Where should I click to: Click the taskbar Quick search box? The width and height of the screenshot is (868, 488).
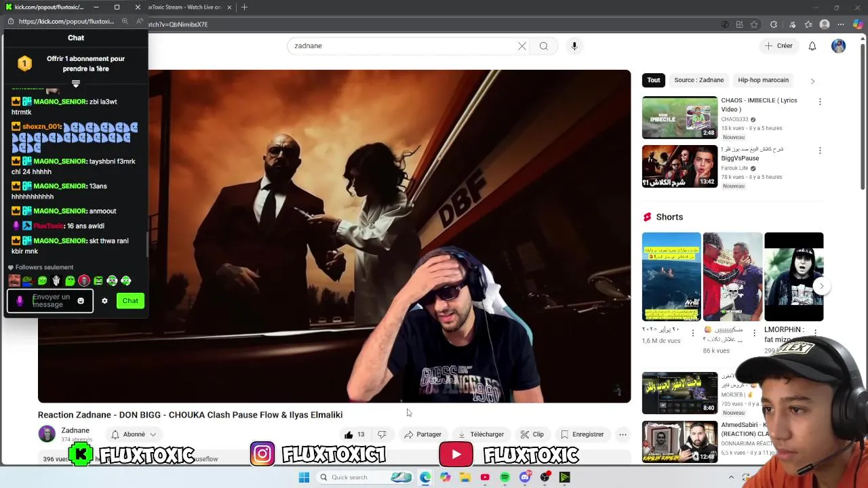364,477
